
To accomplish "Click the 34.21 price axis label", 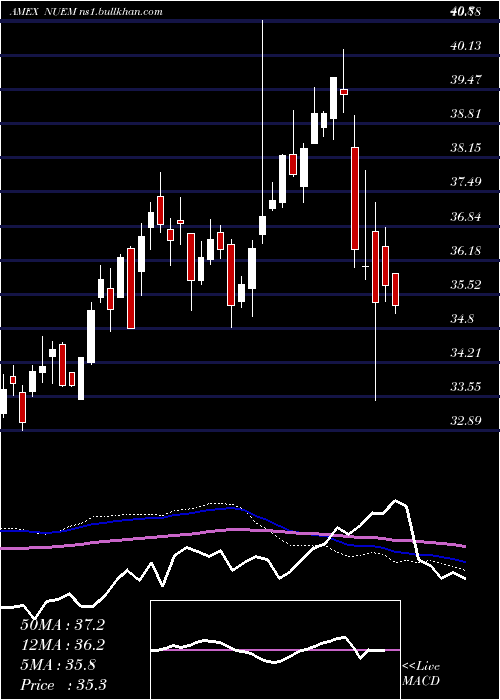I will coord(466,353).
